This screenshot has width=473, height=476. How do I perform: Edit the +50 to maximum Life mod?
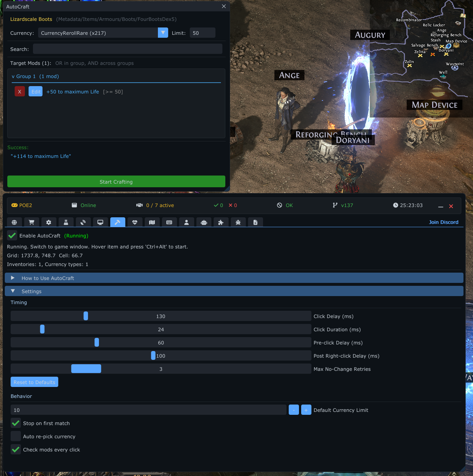[x=36, y=92]
